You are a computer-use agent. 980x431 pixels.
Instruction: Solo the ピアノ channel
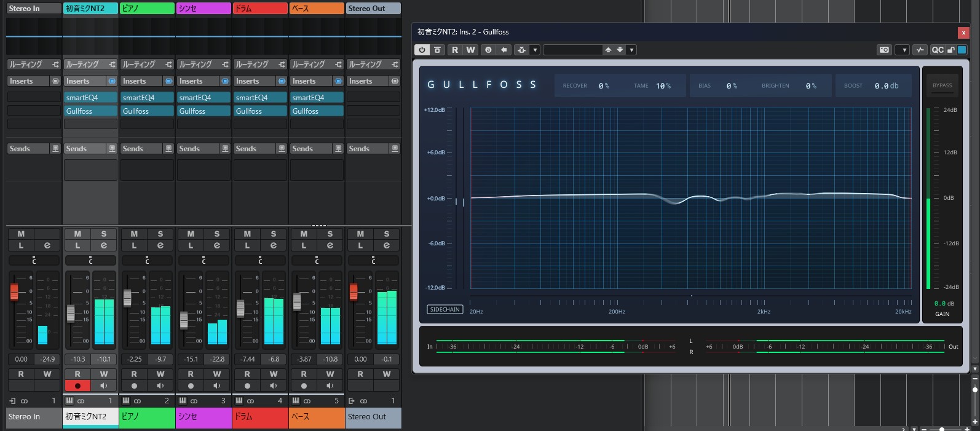pyautogui.click(x=160, y=234)
